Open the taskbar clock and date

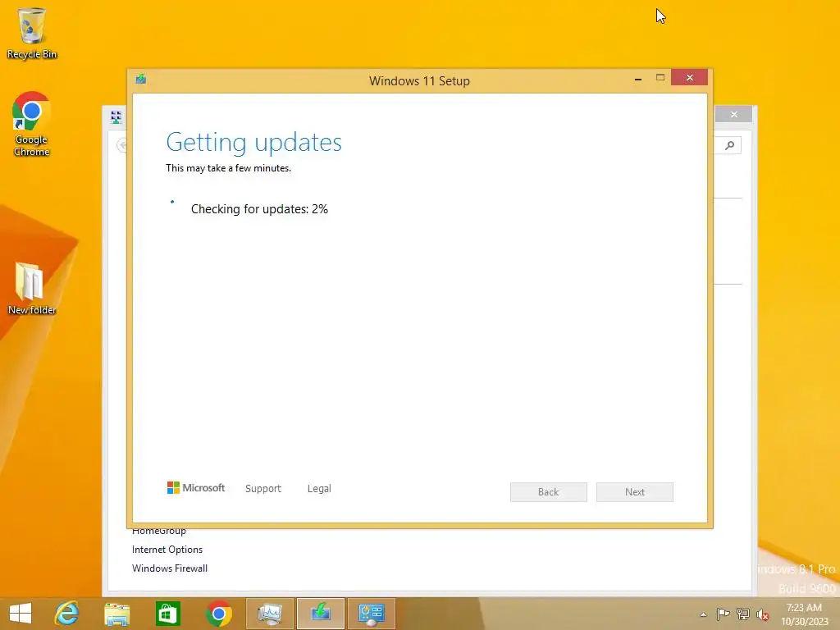pyautogui.click(x=804, y=614)
